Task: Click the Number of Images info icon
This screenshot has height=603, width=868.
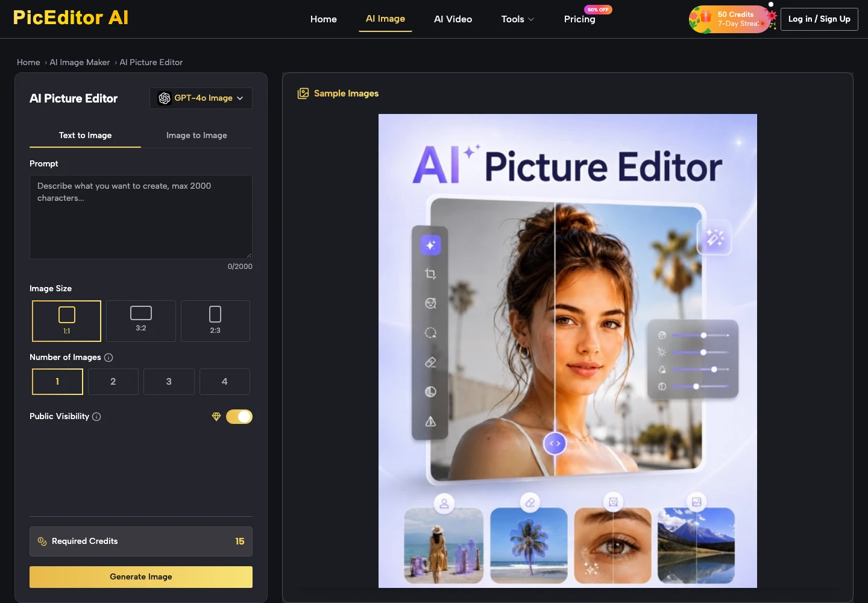Action: 108,358
